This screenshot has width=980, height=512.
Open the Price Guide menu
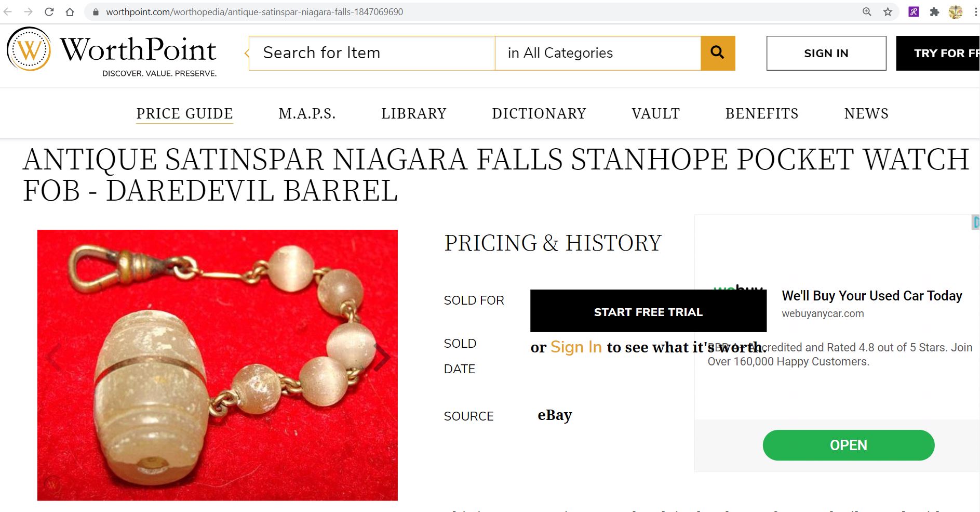click(184, 113)
